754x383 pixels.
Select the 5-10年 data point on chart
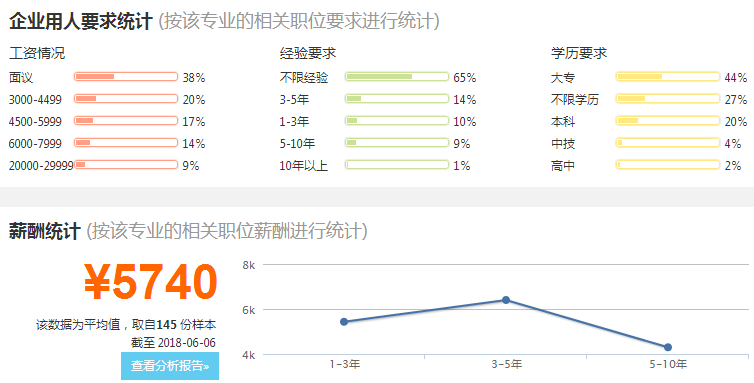(x=668, y=347)
